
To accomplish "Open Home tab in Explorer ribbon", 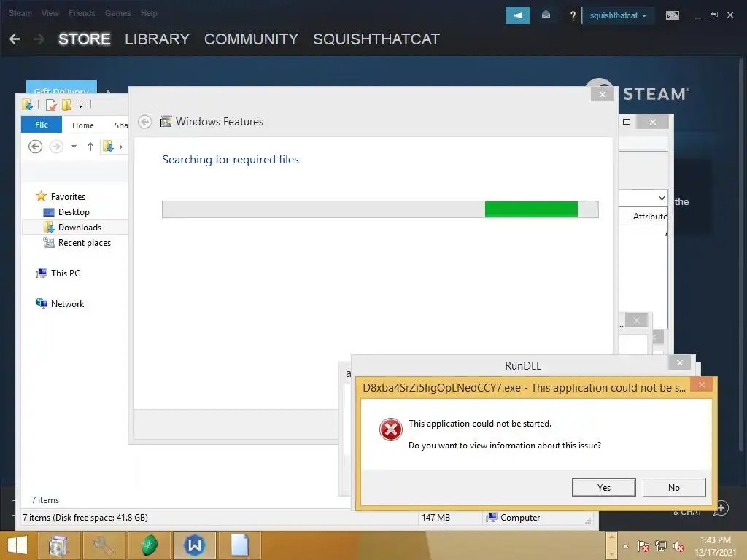I will pyautogui.click(x=83, y=125).
